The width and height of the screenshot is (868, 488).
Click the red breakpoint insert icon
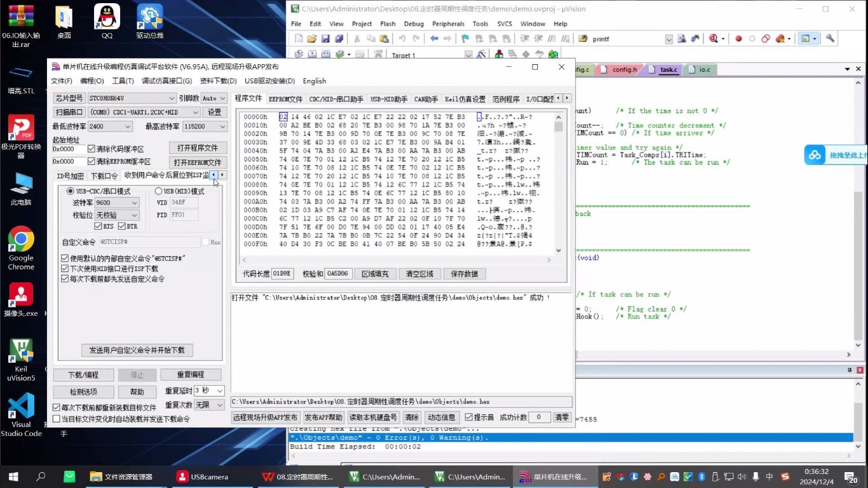tap(738, 39)
